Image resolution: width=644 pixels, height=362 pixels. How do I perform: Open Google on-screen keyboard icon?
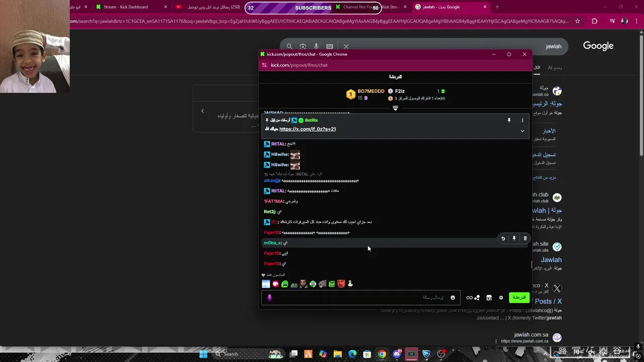(330, 46)
